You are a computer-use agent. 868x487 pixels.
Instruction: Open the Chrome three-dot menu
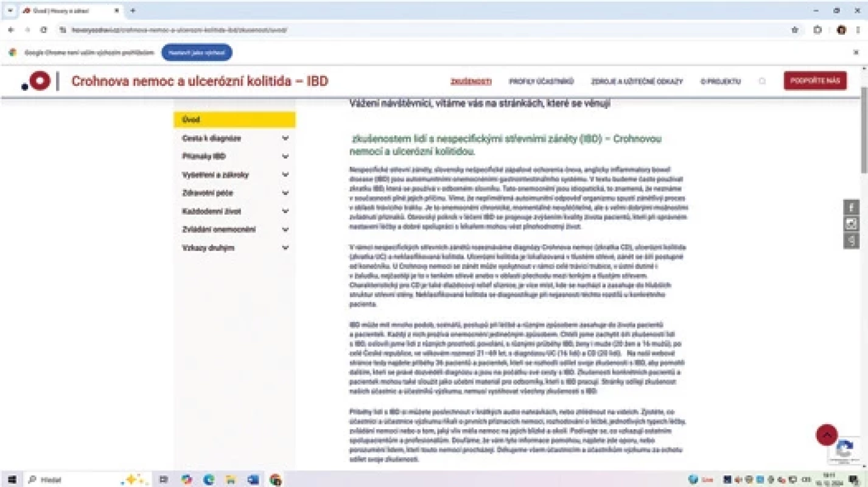coord(858,30)
